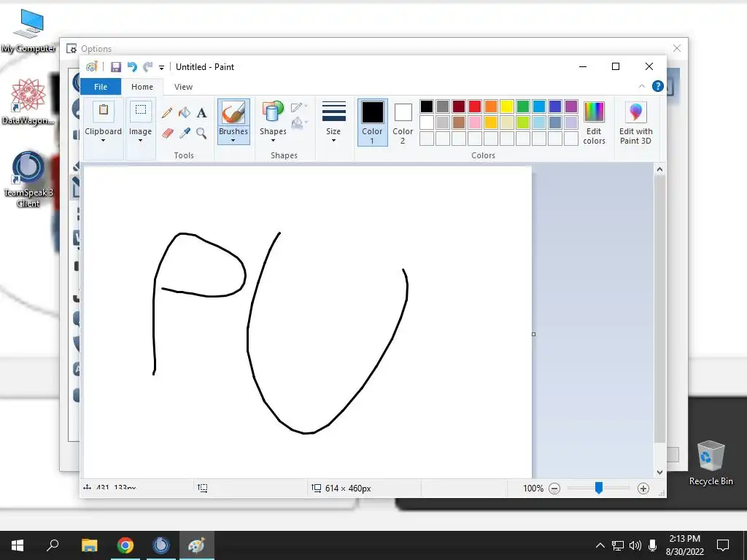This screenshot has width=747, height=560.
Task: Pick the yellow color swatch
Action: 507,106
